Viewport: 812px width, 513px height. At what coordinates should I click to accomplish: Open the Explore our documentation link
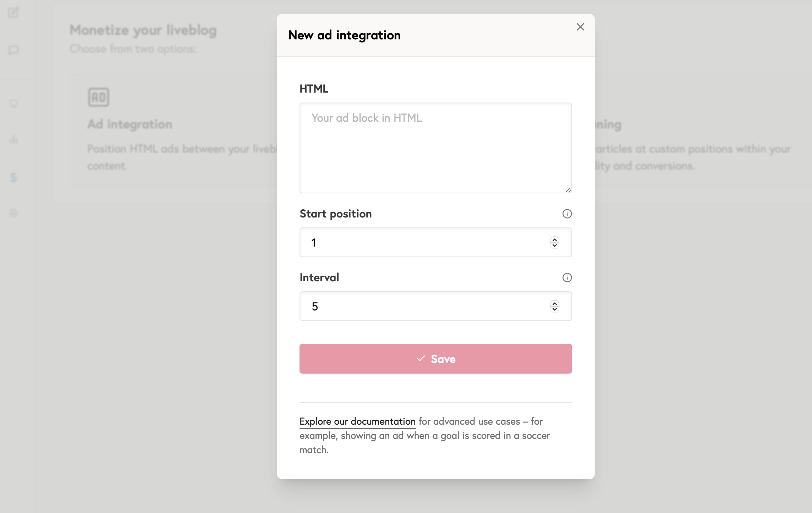point(357,421)
